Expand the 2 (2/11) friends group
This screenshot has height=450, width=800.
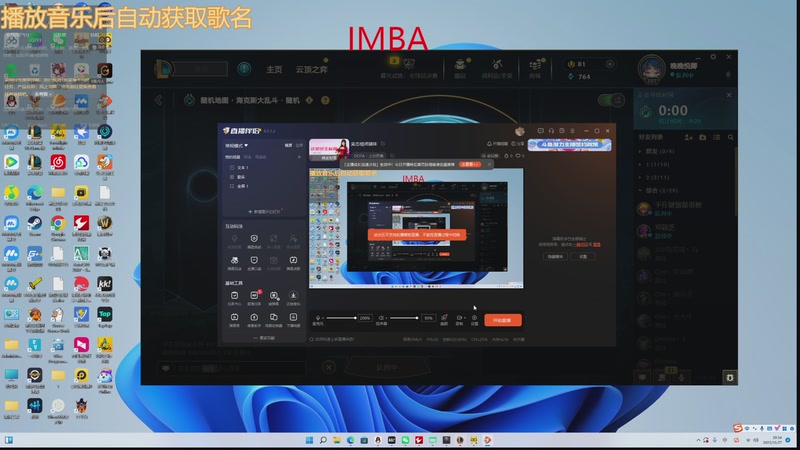click(x=655, y=178)
